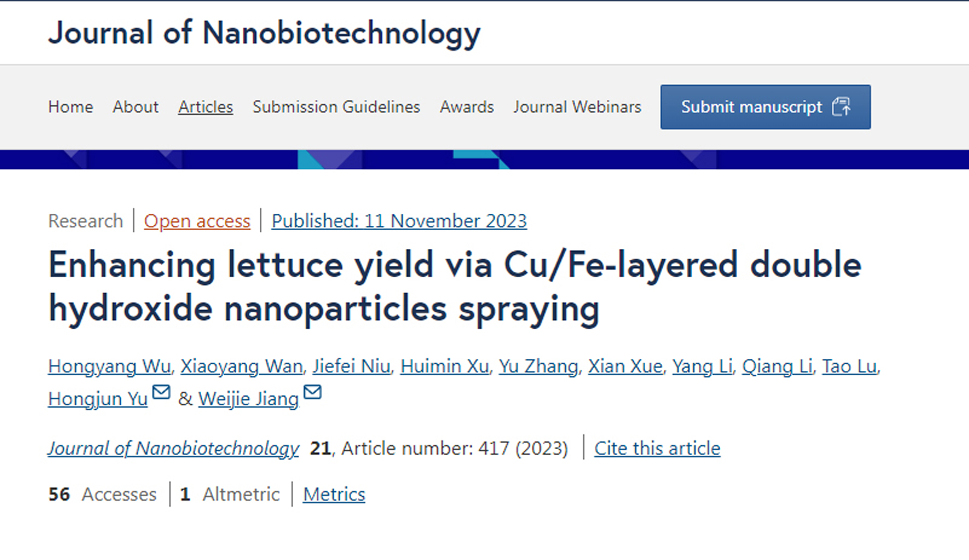
Task: Click on author Yu Zhang
Action: click(538, 366)
